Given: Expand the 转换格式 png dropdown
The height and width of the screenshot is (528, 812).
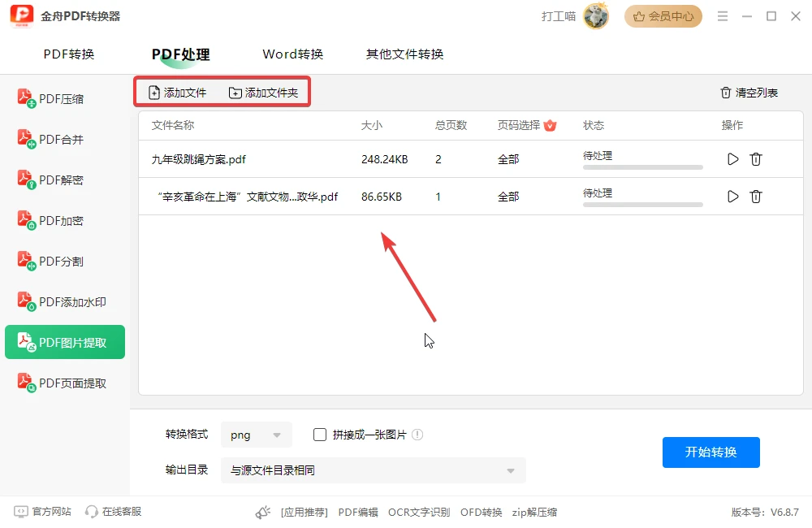Looking at the screenshot, I should click(x=257, y=435).
